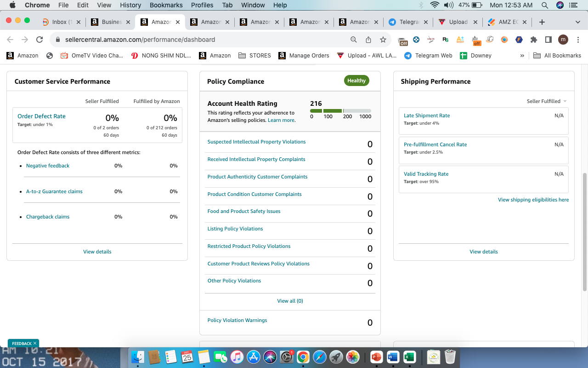The height and width of the screenshot is (368, 588).
Task: Open the STORES bookmark folder
Action: [254, 56]
